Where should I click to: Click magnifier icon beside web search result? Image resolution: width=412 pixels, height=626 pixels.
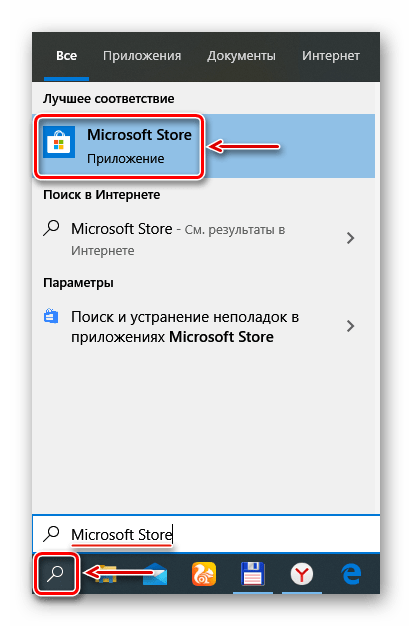click(x=51, y=228)
